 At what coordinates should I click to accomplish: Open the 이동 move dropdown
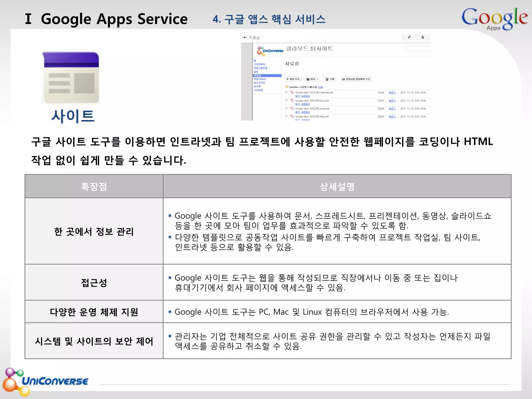312,79
